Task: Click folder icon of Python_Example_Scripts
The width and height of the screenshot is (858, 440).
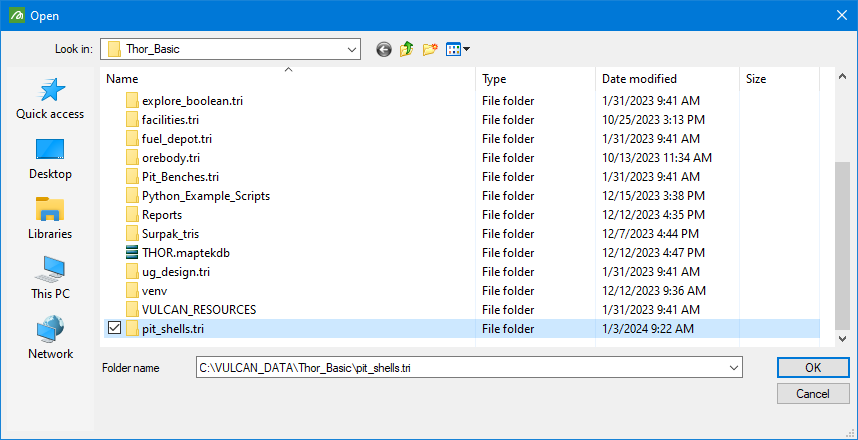Action: [132, 196]
